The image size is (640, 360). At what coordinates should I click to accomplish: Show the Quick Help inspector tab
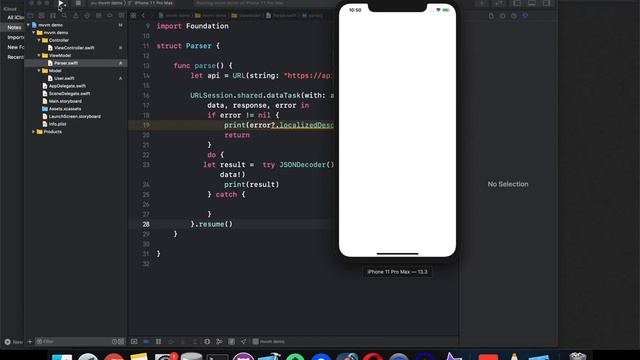pos(514,16)
